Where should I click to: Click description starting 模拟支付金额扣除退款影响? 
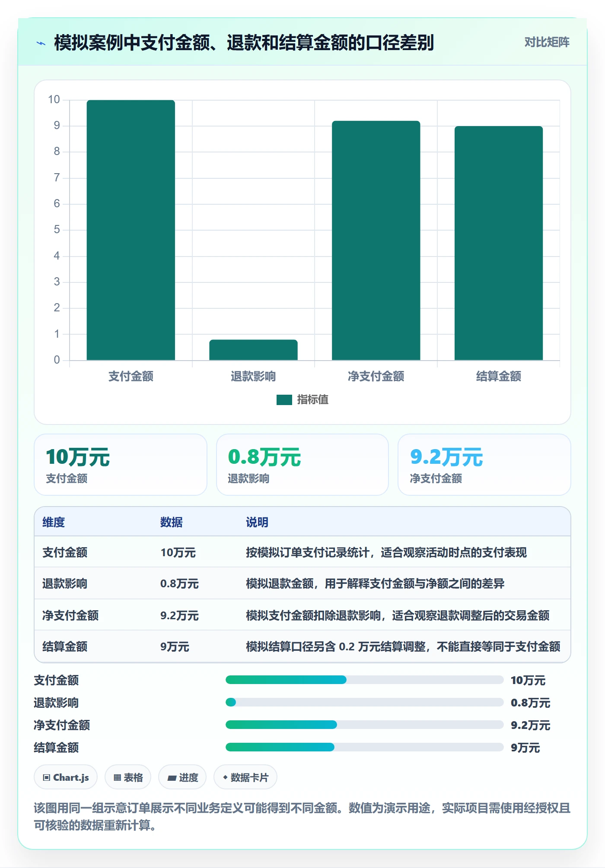[398, 615]
